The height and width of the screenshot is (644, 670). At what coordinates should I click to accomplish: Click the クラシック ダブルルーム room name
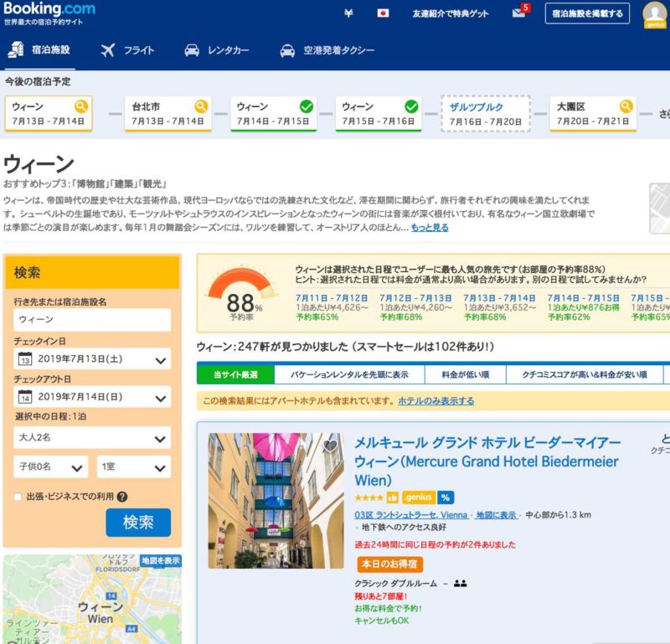pyautogui.click(x=395, y=584)
